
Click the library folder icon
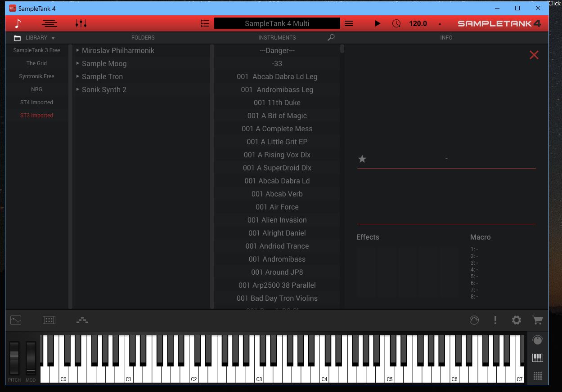tap(18, 38)
